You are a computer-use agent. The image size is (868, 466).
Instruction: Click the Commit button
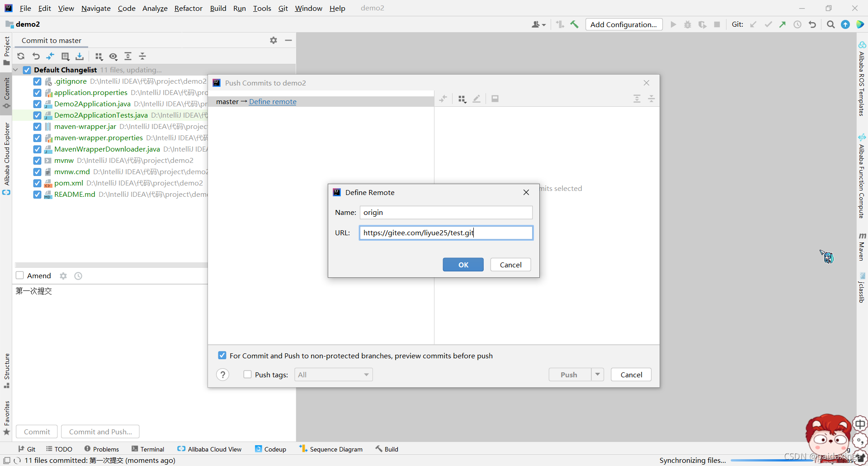click(x=37, y=432)
